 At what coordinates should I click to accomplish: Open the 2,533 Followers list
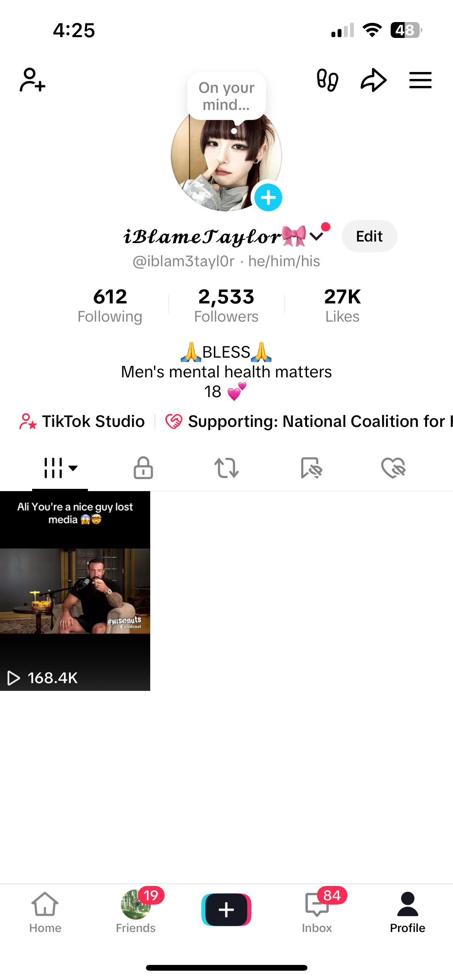[226, 305]
